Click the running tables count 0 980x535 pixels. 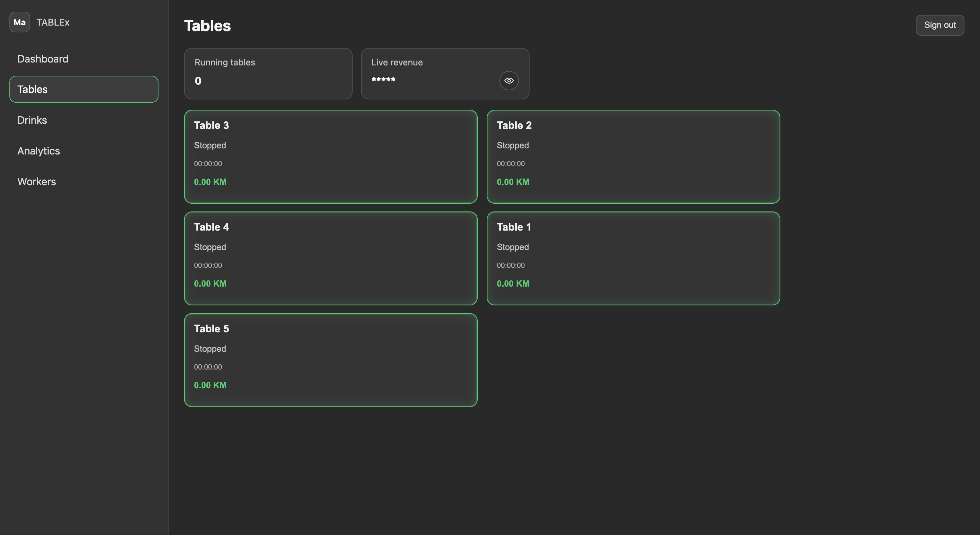point(198,81)
